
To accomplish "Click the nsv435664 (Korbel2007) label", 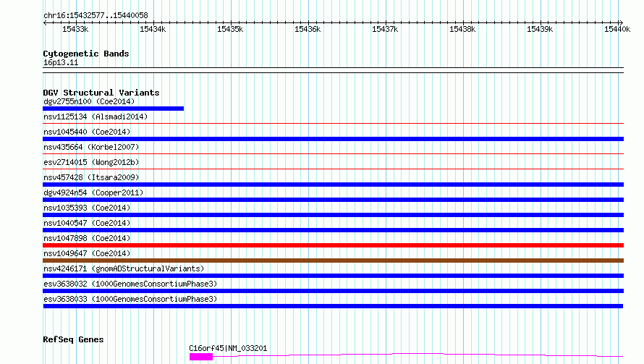I will point(91,147).
